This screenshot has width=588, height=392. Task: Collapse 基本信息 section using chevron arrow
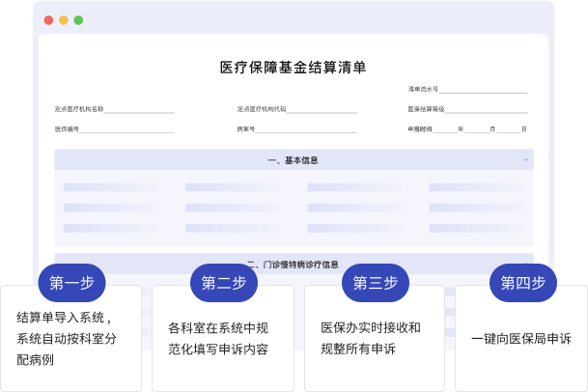525,159
